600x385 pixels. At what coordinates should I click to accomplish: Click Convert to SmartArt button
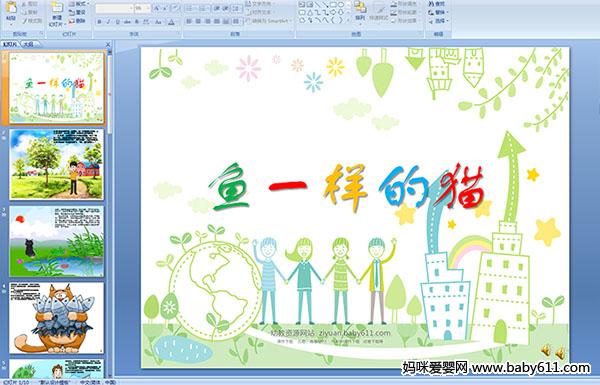pyautogui.click(x=269, y=21)
